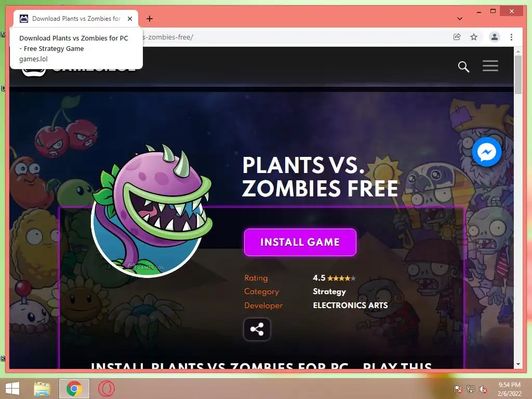Click the Strategy category text
532x399 pixels.
click(329, 291)
